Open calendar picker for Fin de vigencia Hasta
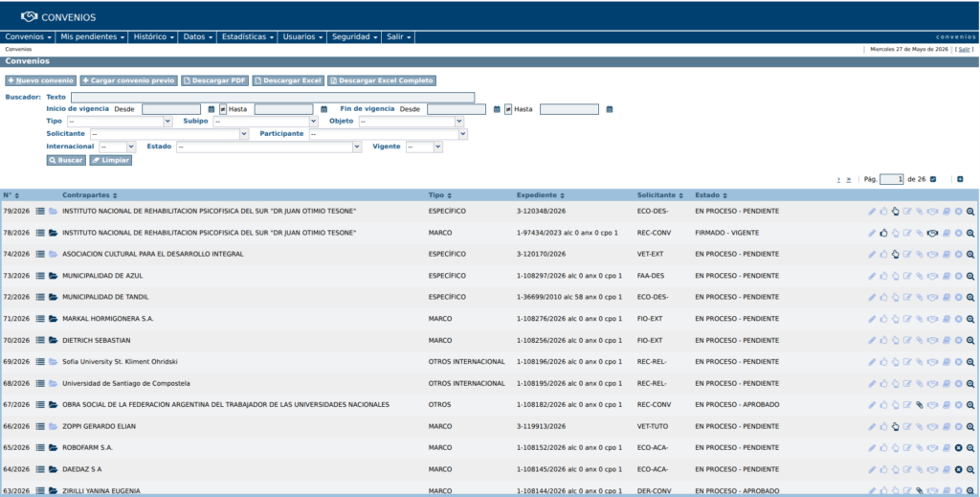This screenshot has width=980, height=497. point(610,109)
